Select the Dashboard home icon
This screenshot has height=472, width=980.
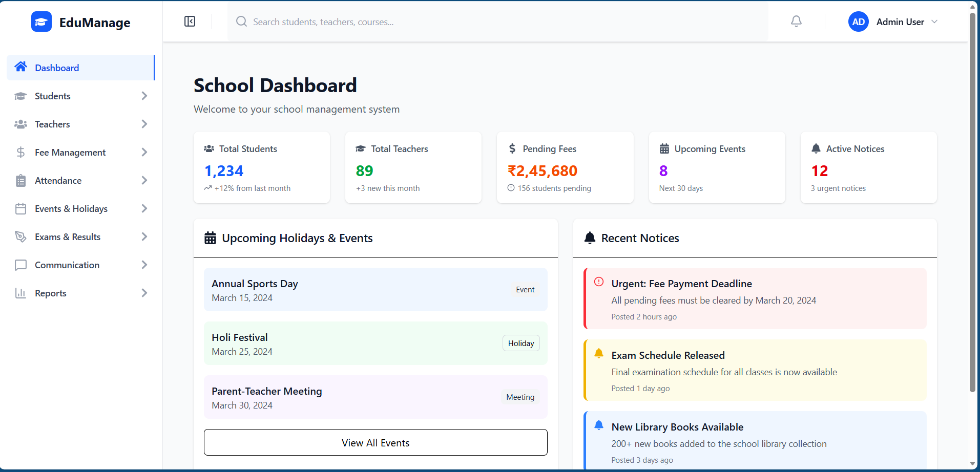20,67
